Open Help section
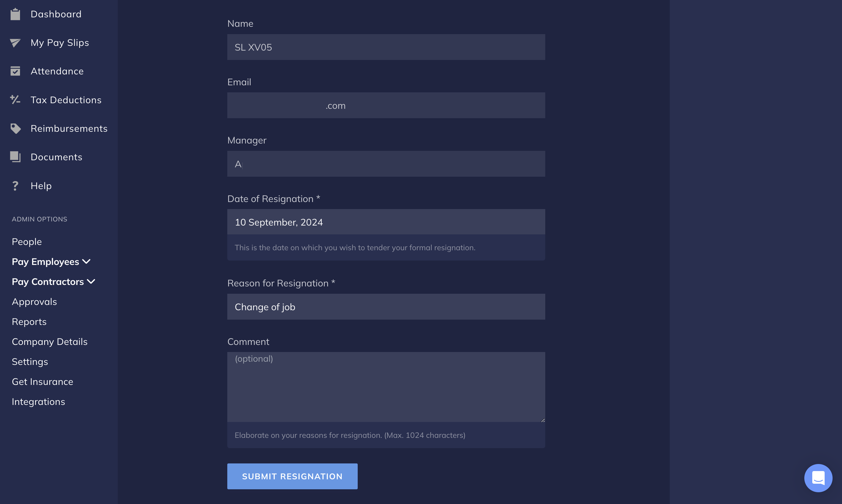 (x=42, y=185)
